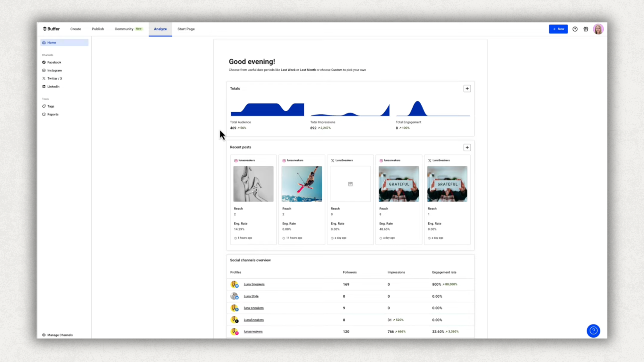Viewport: 644px width, 362px height.
Task: Open the LunaSneakers profile link with 8 followers
Action: 254,320
